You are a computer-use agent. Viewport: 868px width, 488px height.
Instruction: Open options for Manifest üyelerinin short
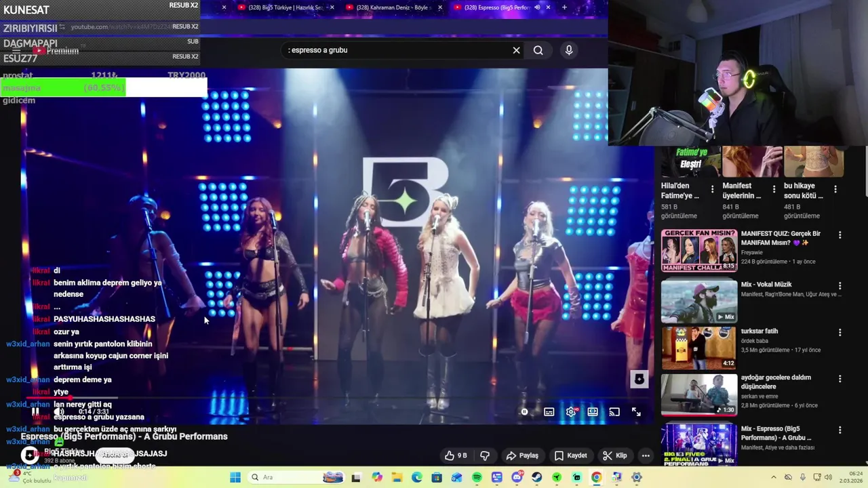[774, 189]
